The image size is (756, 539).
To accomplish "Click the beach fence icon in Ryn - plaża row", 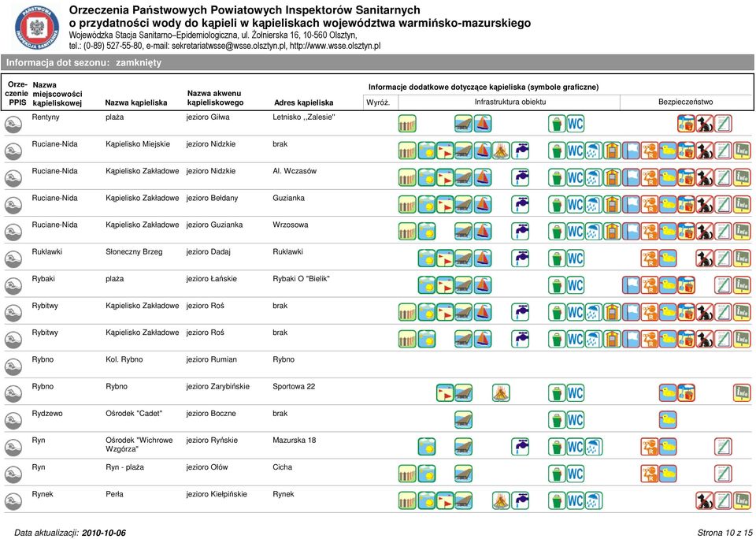I will point(407,474).
